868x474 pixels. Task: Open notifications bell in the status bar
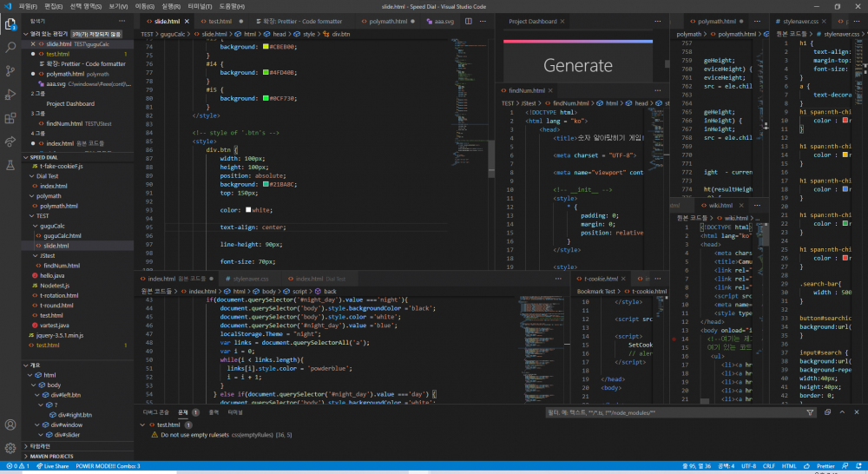(x=858, y=466)
